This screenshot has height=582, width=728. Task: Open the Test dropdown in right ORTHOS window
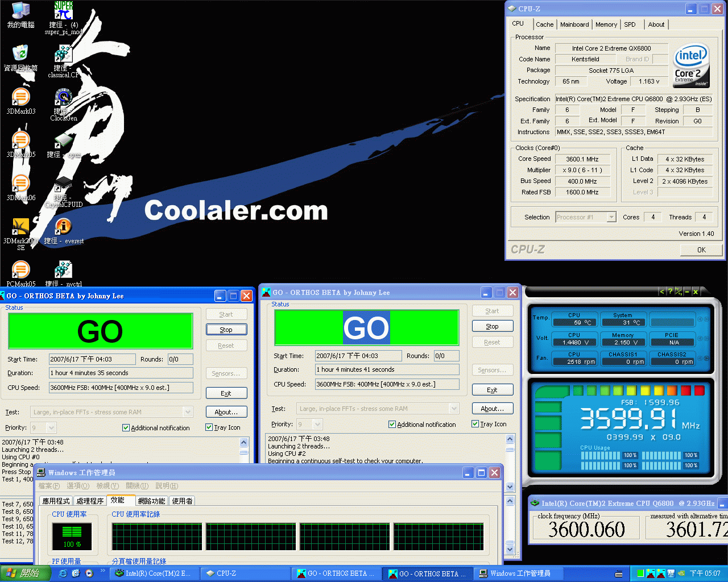pos(454,409)
